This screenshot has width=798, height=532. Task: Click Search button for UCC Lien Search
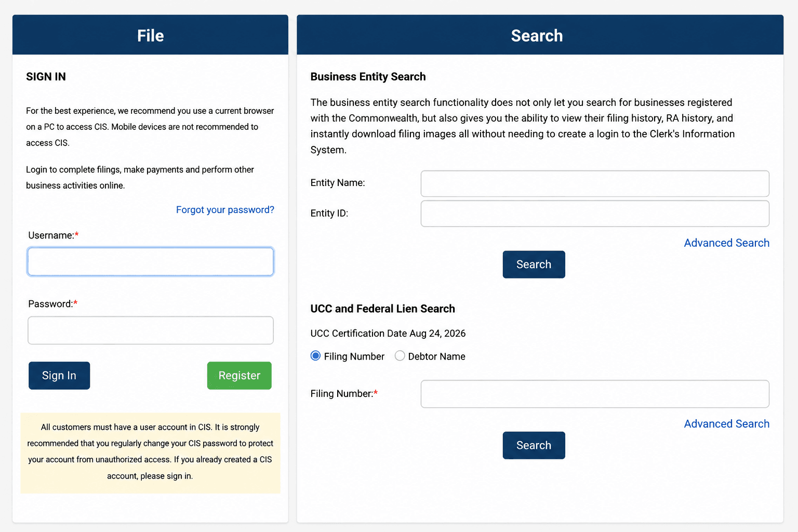534,445
